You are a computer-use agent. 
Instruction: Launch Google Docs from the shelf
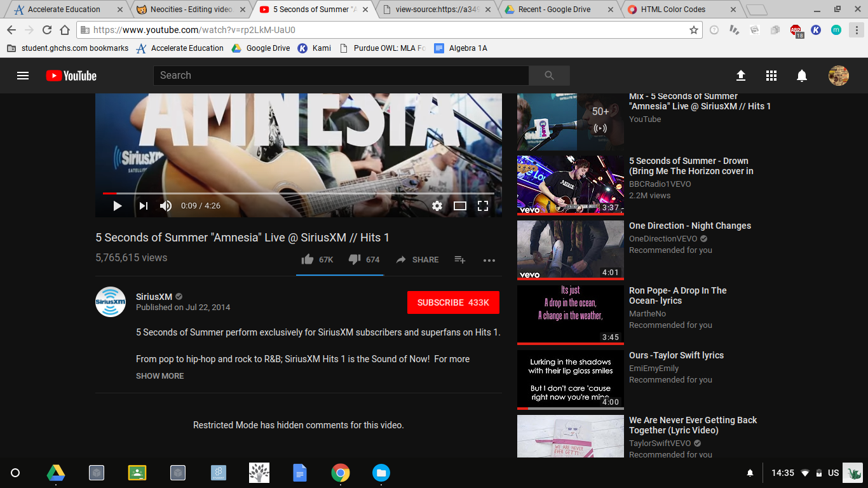[x=300, y=473]
